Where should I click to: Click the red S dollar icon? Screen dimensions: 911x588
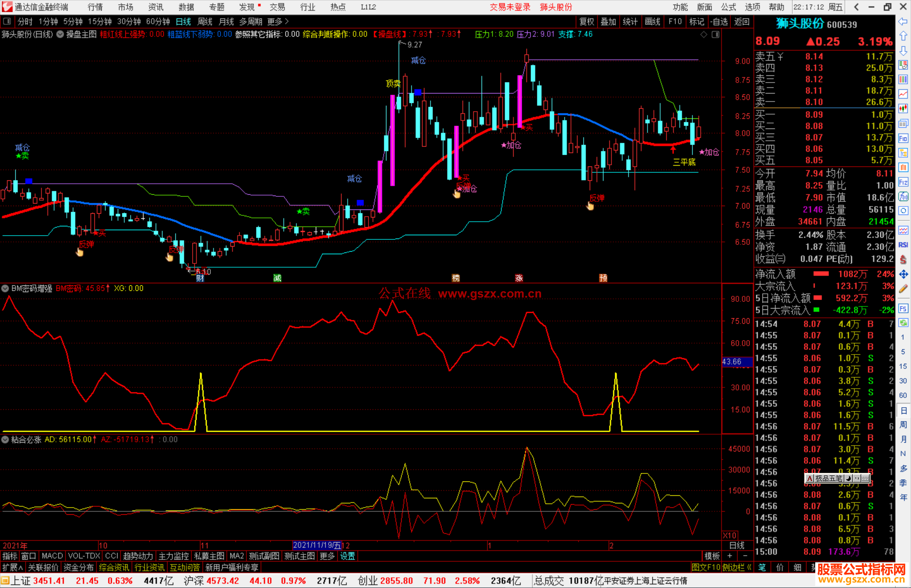click(x=903, y=260)
